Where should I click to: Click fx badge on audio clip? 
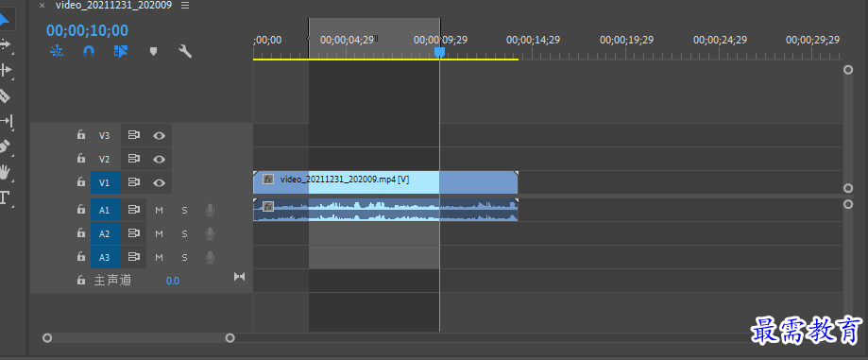pyautogui.click(x=268, y=207)
